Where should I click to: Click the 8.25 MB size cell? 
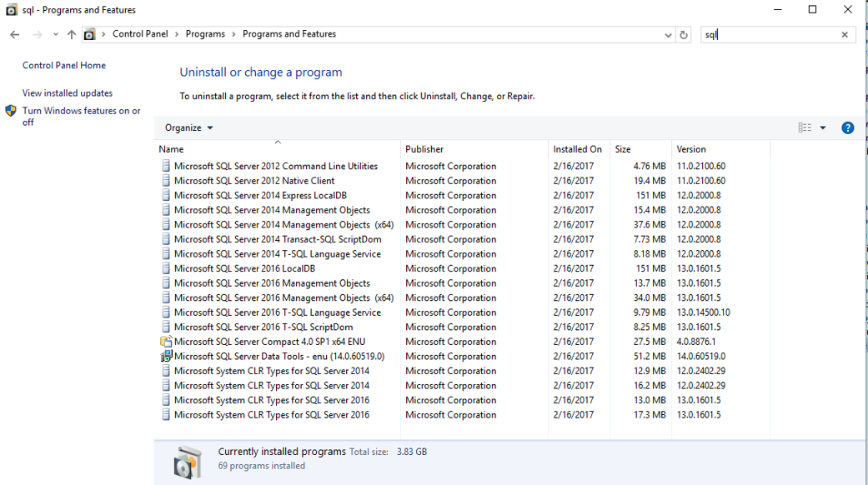(x=650, y=327)
